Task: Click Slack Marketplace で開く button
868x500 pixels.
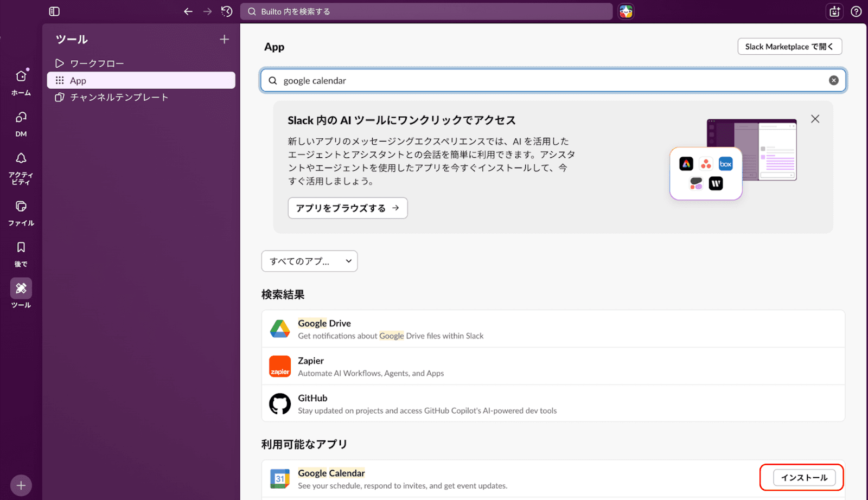Action: (789, 47)
